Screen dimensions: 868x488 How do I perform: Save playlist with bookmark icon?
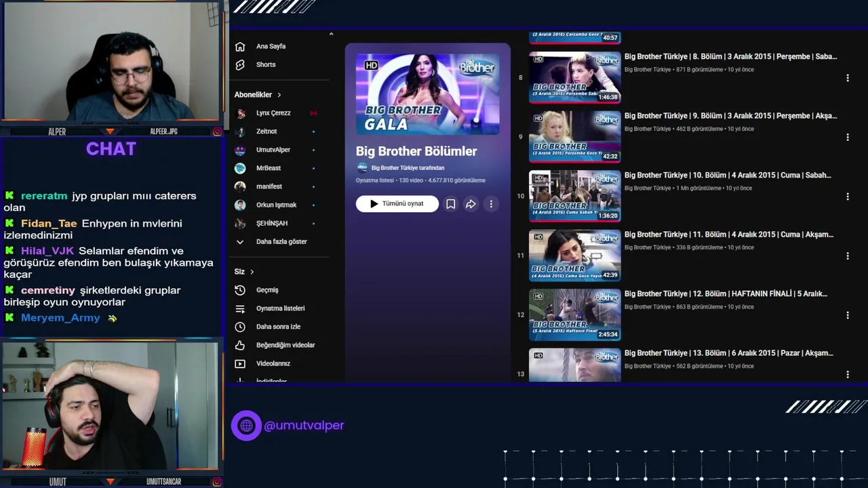coord(450,203)
